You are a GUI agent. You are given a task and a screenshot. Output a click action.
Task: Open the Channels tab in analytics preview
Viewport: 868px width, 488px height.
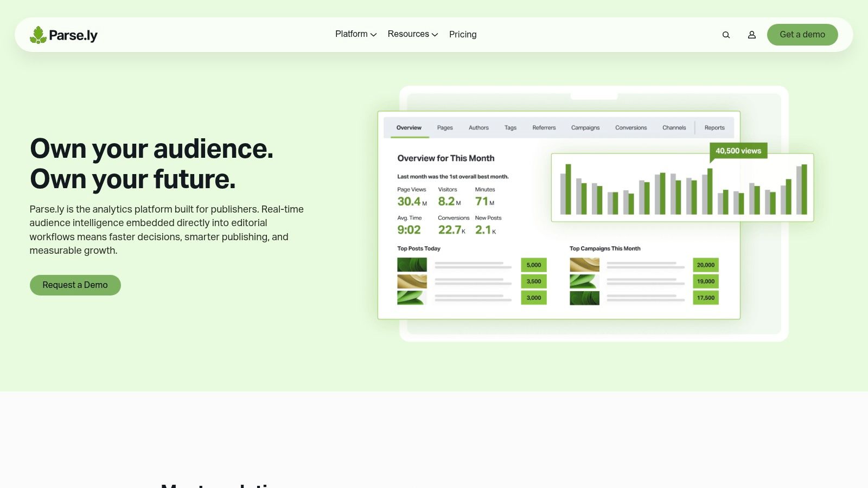pos(674,127)
